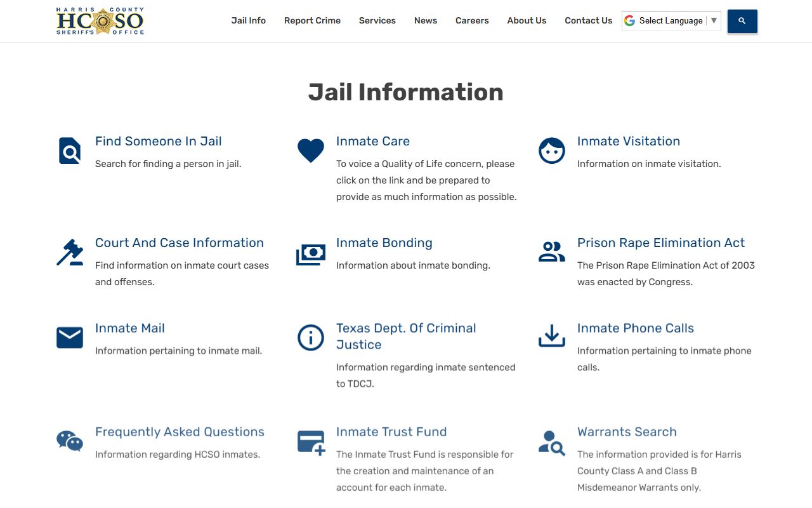This screenshot has height=508, width=812.
Task: Click the Prison Rape Elimination Act people icon
Action: point(552,252)
